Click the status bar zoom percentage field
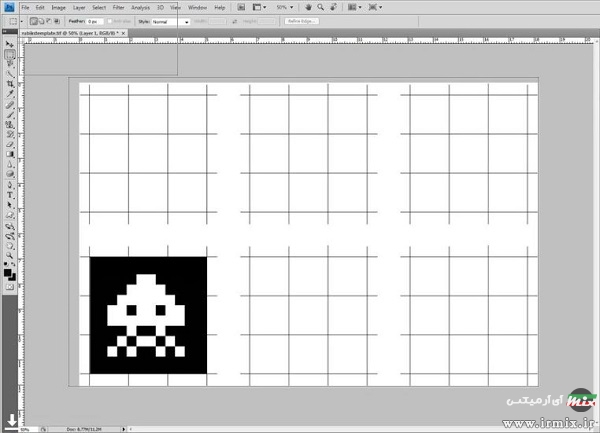The height and width of the screenshot is (433, 600). (x=28, y=430)
